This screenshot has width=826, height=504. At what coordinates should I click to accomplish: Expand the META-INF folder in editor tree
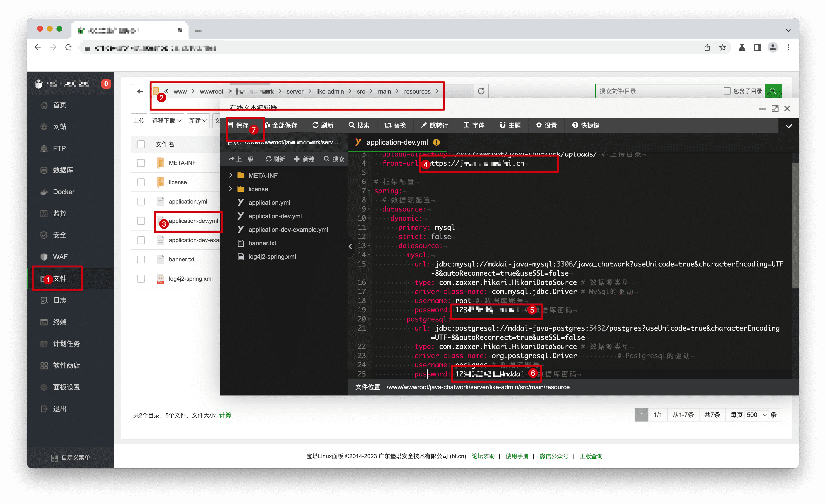tap(230, 175)
